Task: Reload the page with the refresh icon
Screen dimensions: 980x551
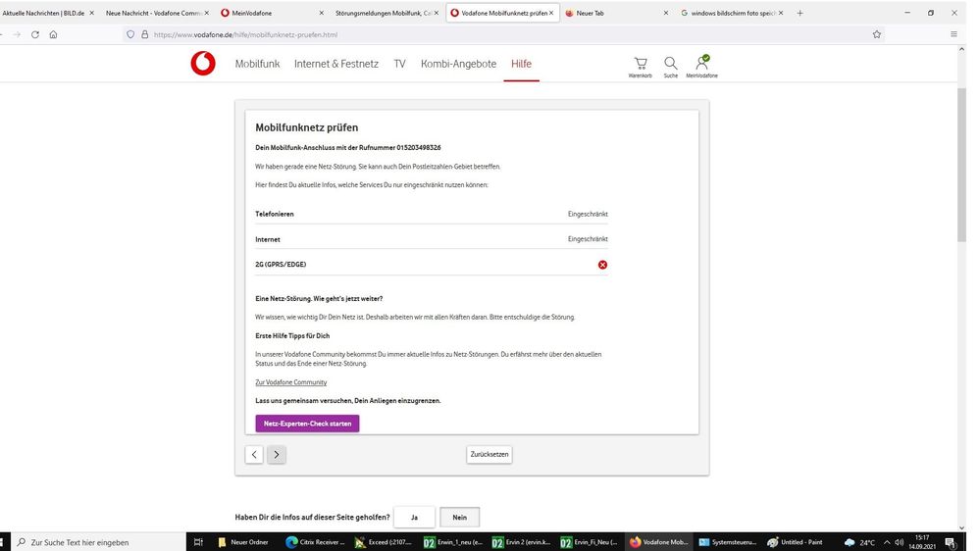Action: tap(35, 34)
